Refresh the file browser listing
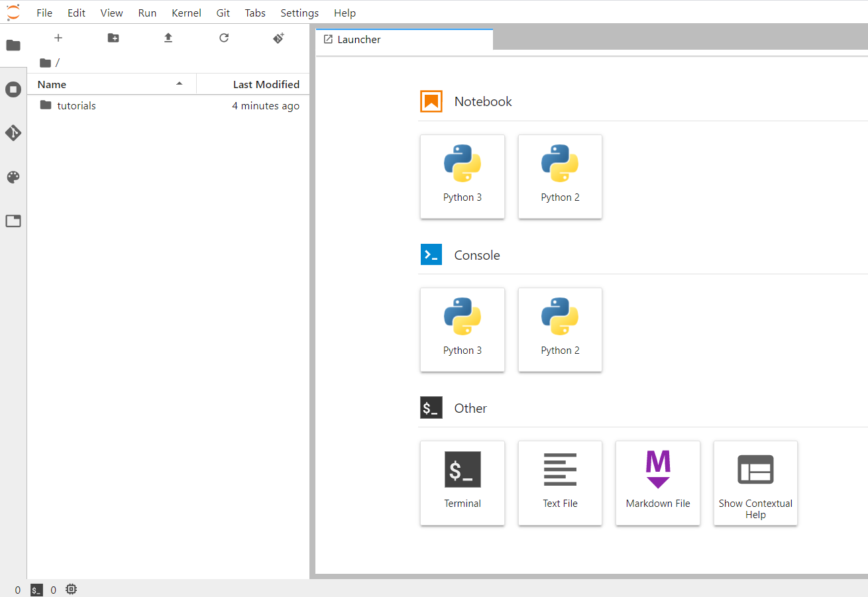This screenshot has height=597, width=868. (x=223, y=38)
